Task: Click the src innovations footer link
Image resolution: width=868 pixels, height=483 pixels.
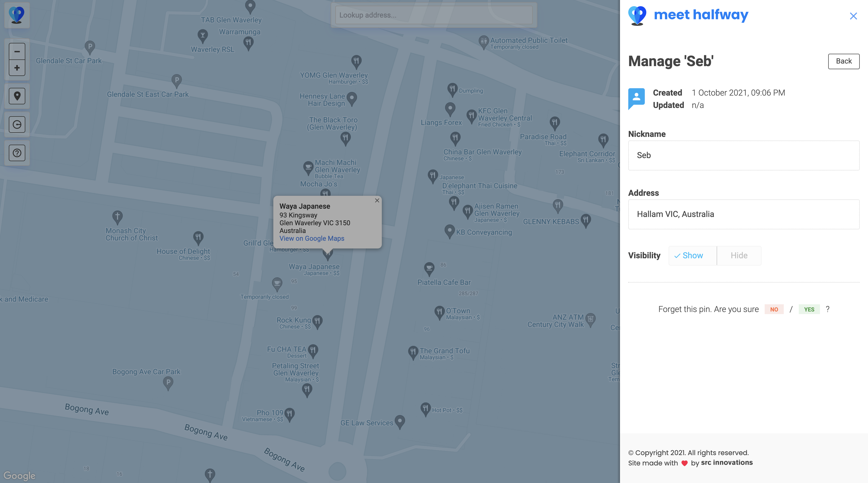Action: click(726, 462)
